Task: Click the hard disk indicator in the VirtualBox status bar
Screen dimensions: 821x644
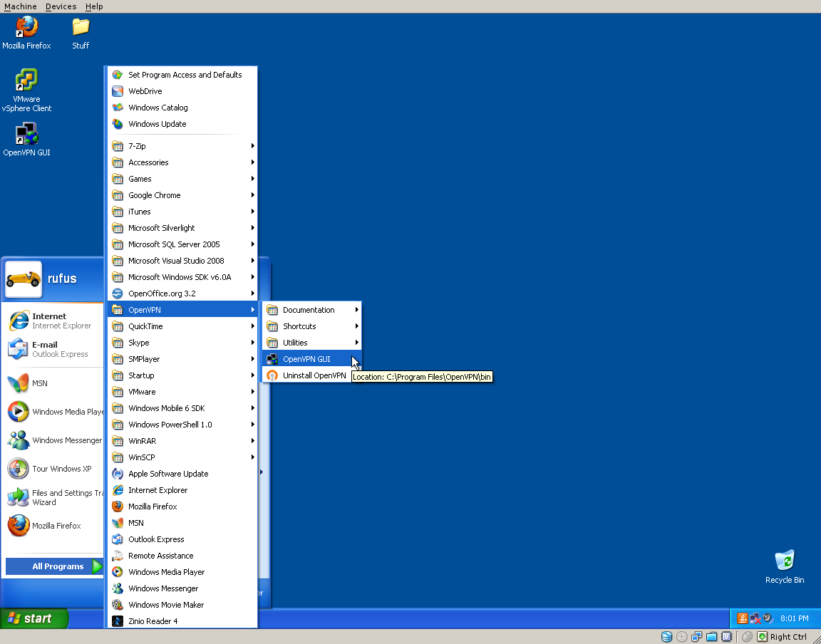Action: point(666,637)
